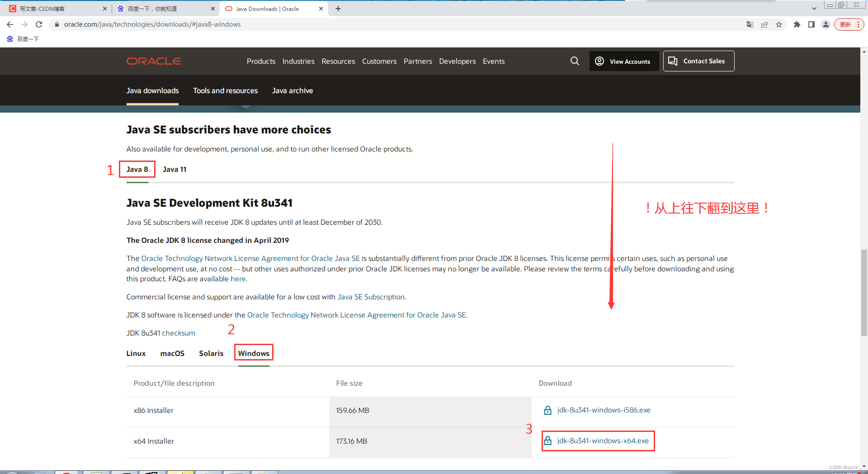This screenshot has width=868, height=474.
Task: Open a new browser tab with plus
Action: [338, 9]
